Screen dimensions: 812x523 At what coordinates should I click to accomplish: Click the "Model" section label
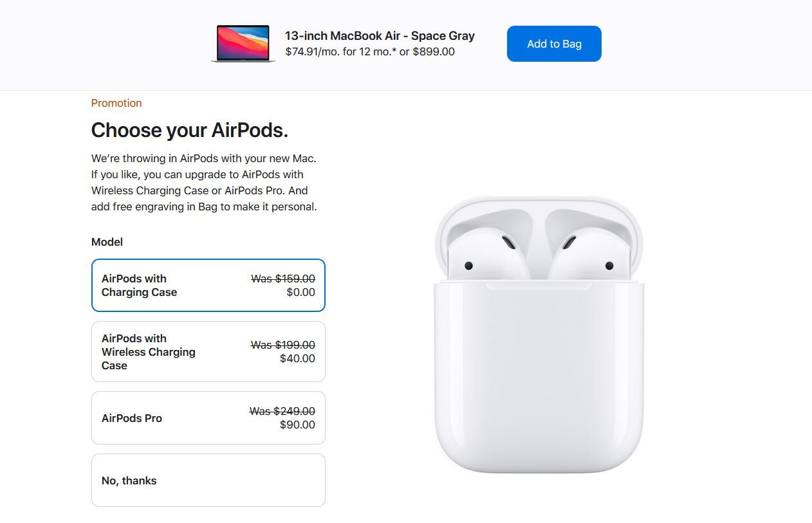[107, 242]
